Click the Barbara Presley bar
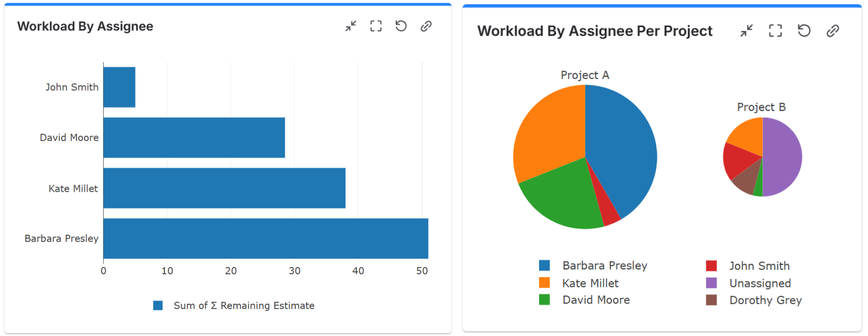 click(x=266, y=238)
